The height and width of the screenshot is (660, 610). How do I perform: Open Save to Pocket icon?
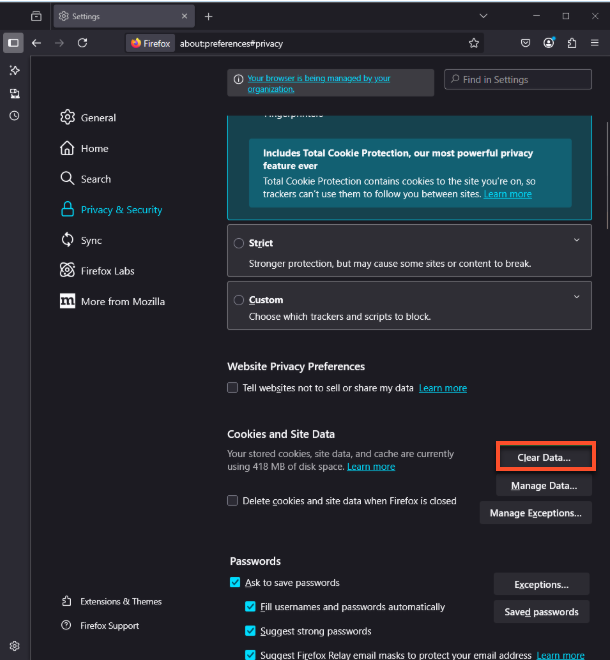[525, 43]
